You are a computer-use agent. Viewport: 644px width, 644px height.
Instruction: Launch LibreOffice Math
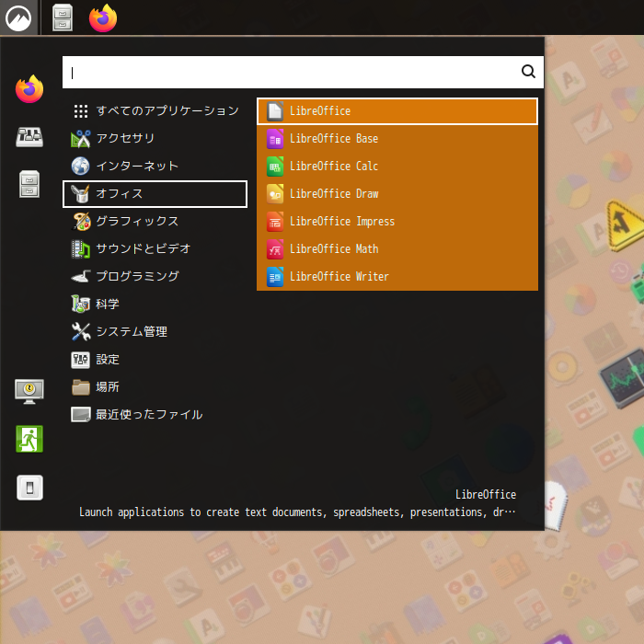point(397,249)
